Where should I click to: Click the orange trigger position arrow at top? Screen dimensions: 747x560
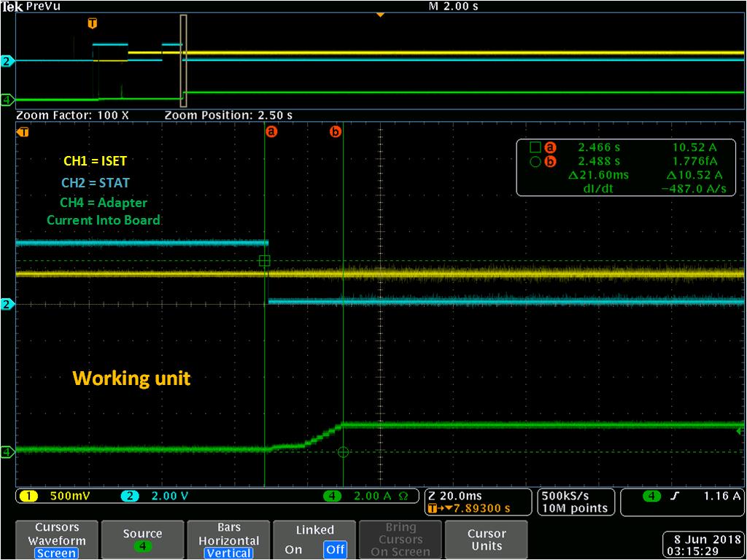pos(380,15)
